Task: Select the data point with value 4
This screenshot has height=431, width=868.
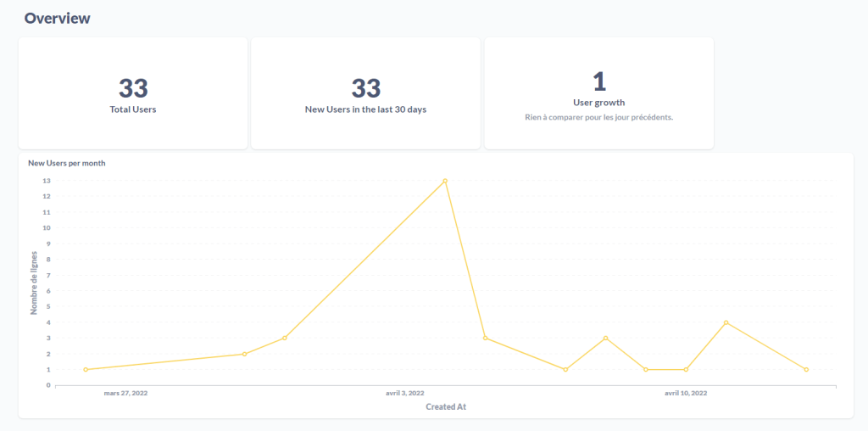Action: [x=726, y=322]
